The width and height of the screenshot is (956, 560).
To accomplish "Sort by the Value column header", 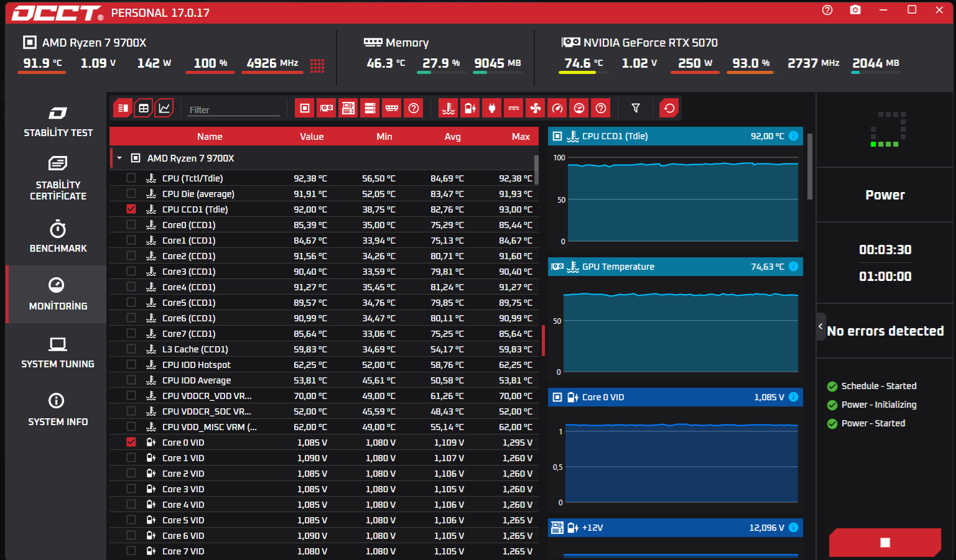I will point(312,137).
